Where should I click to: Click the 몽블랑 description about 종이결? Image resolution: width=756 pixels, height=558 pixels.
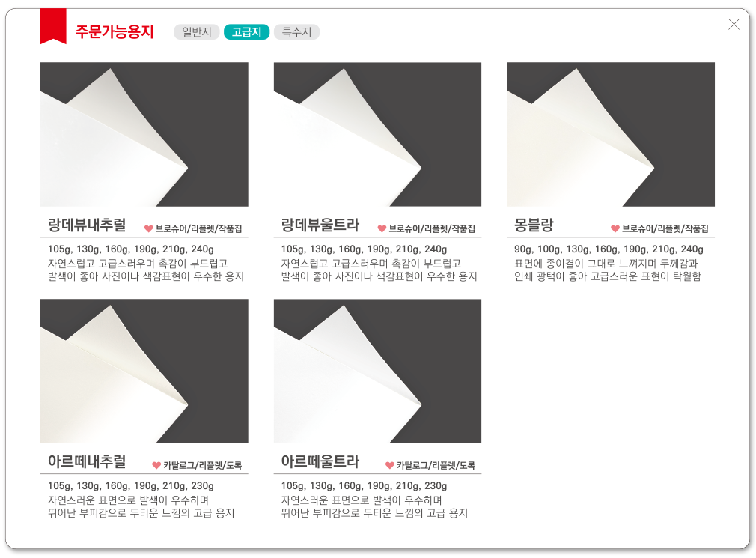tap(608, 270)
